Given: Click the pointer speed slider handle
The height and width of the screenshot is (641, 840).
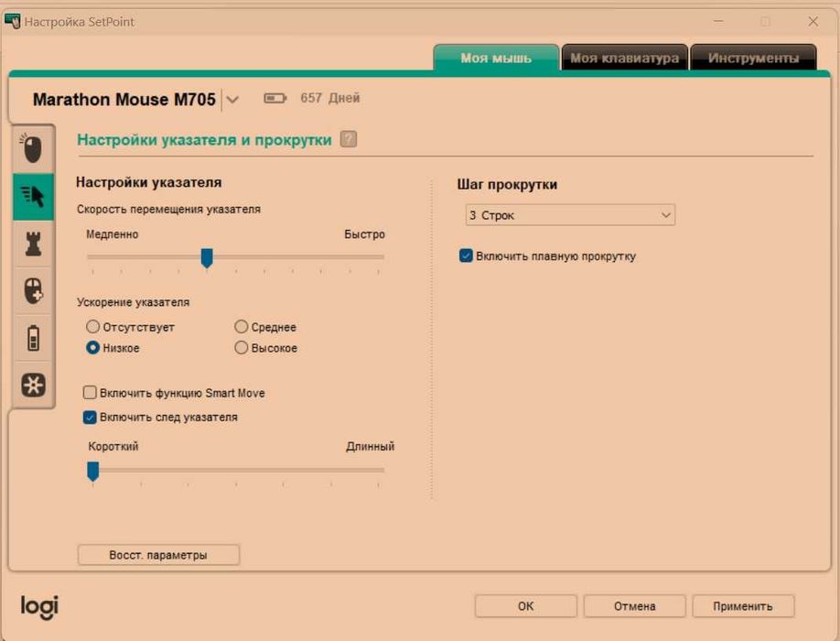Looking at the screenshot, I should click(207, 258).
